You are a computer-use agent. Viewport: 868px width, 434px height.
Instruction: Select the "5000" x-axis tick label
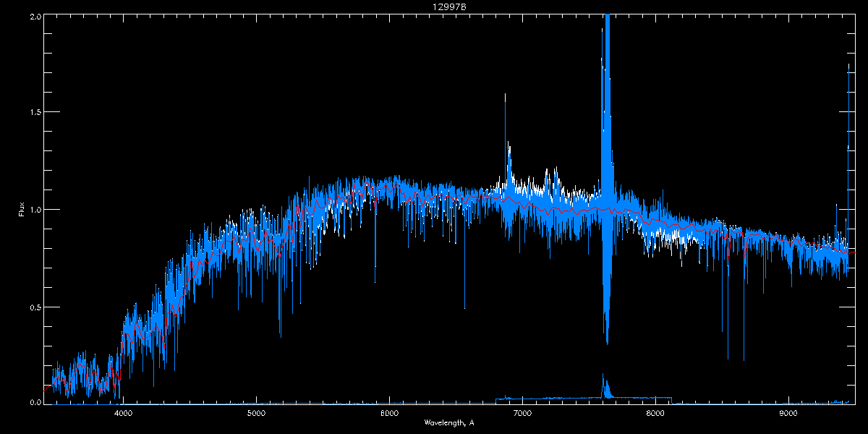(256, 414)
